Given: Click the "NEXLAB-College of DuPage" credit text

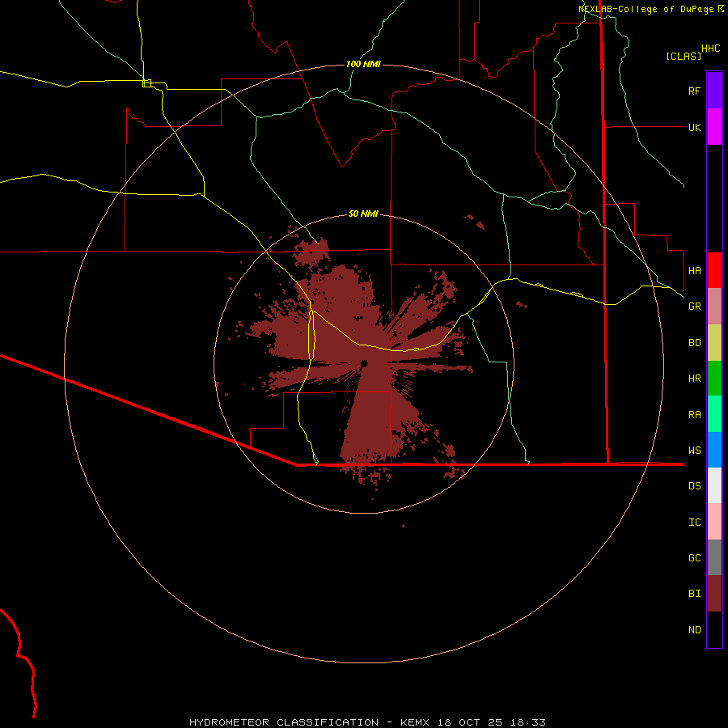Looking at the screenshot, I should click(647, 9).
